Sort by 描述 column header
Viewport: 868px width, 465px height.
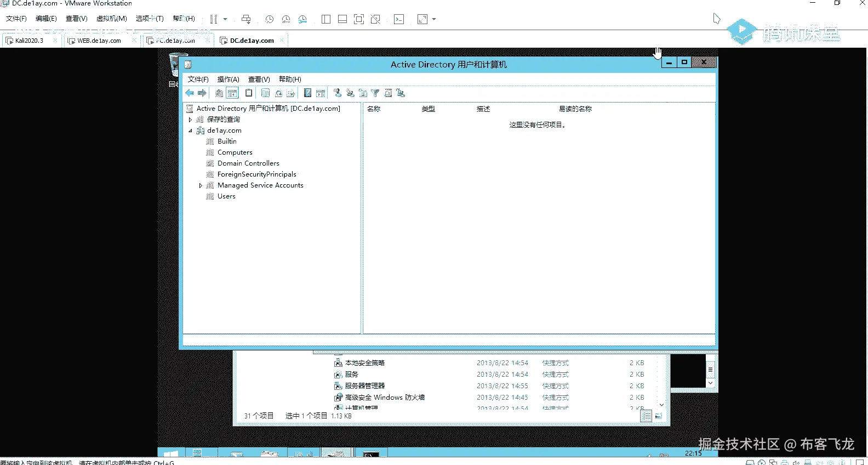click(x=483, y=109)
